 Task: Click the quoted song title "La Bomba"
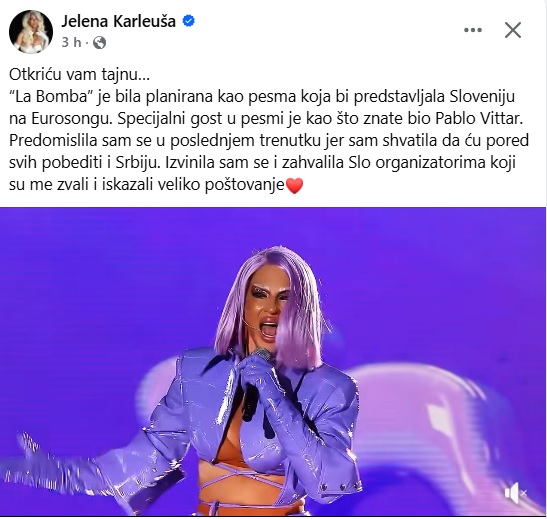[x=50, y=97]
